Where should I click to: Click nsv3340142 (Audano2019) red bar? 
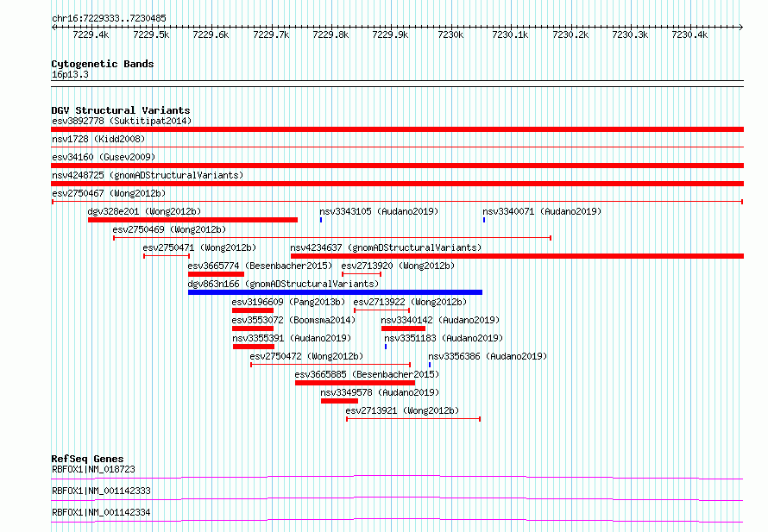pos(403,329)
